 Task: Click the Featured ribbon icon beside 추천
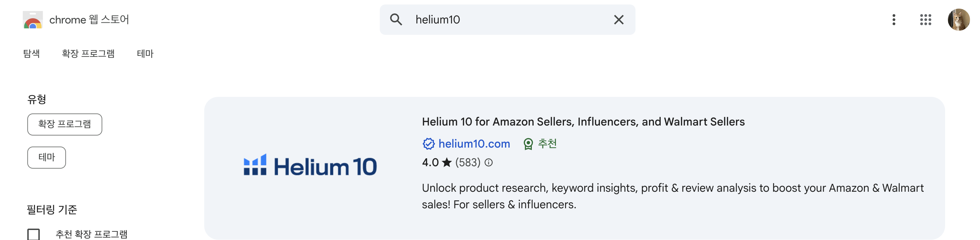[x=529, y=144]
